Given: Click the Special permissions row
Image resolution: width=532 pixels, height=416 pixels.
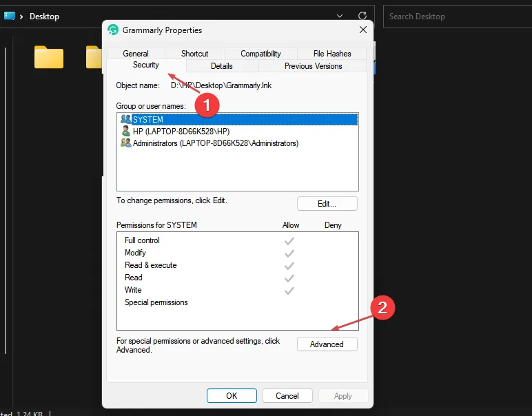Looking at the screenshot, I should click(238, 302).
